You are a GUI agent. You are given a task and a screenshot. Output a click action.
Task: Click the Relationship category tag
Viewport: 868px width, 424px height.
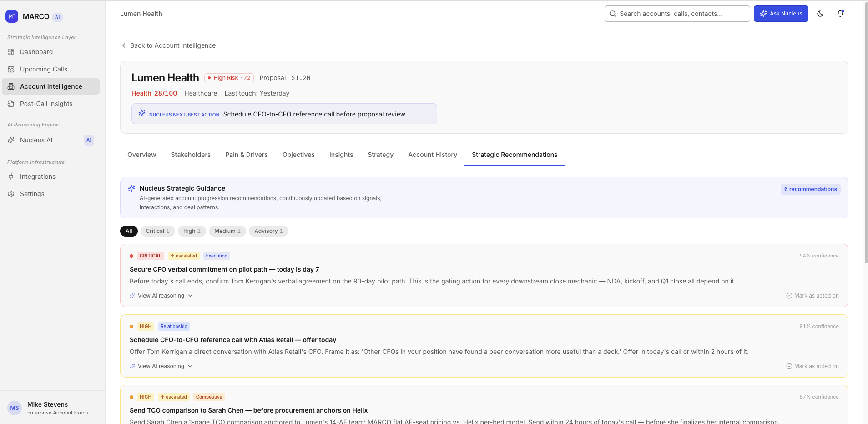(174, 327)
